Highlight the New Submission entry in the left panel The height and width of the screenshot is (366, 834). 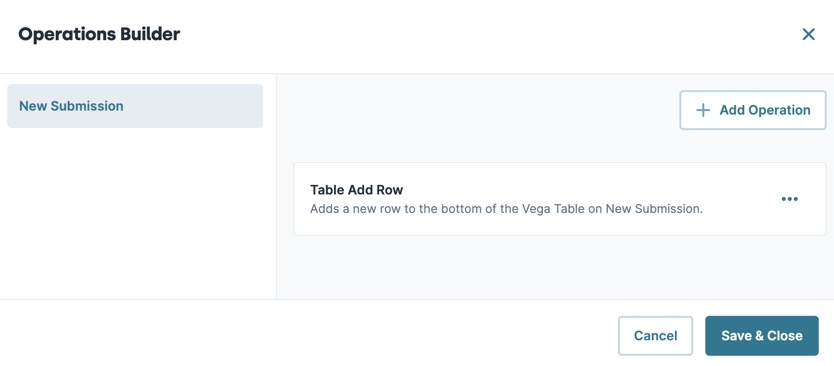(135, 106)
